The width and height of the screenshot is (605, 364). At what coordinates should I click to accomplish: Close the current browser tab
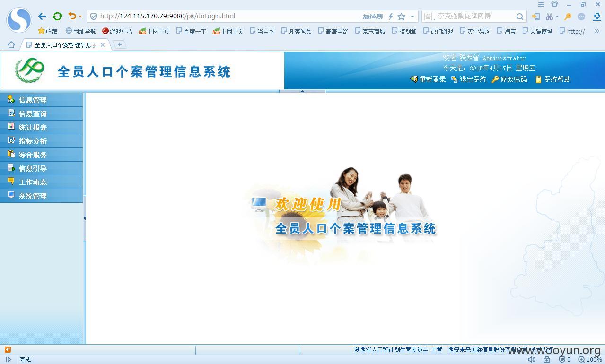[103, 45]
